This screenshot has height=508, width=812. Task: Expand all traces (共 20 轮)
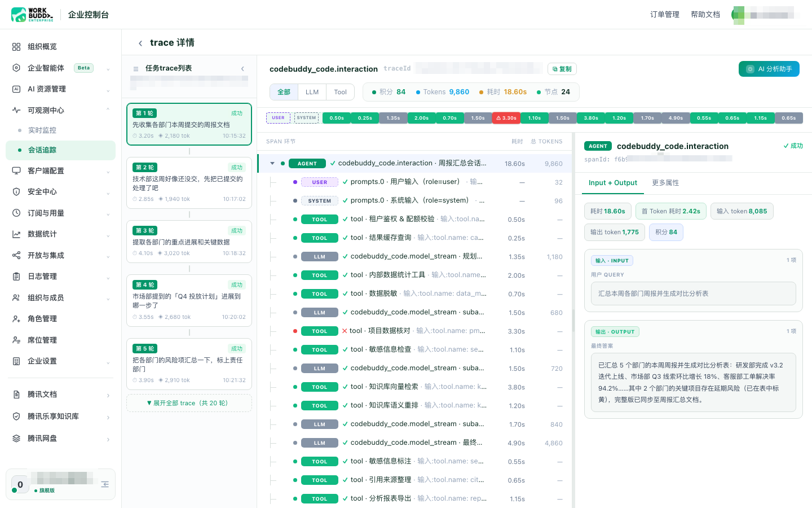pos(189,403)
